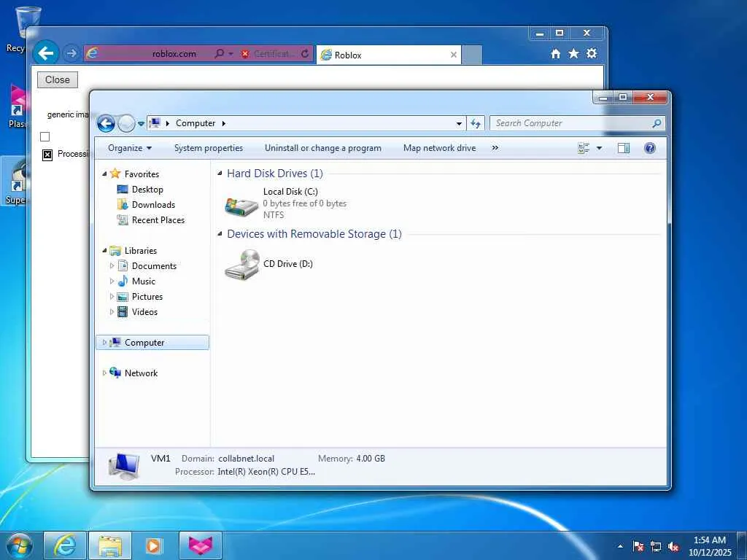Select the Videos library
This screenshot has width=747, height=560.
[144, 312]
